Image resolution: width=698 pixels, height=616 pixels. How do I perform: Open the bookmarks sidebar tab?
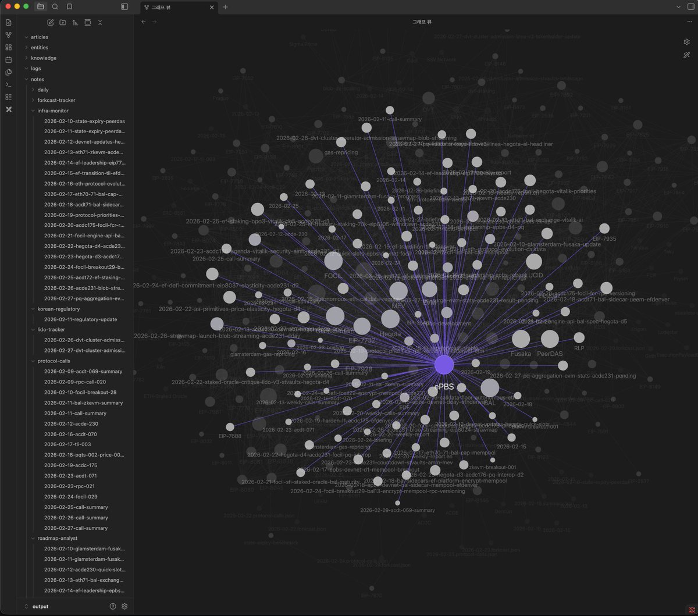coord(69,7)
